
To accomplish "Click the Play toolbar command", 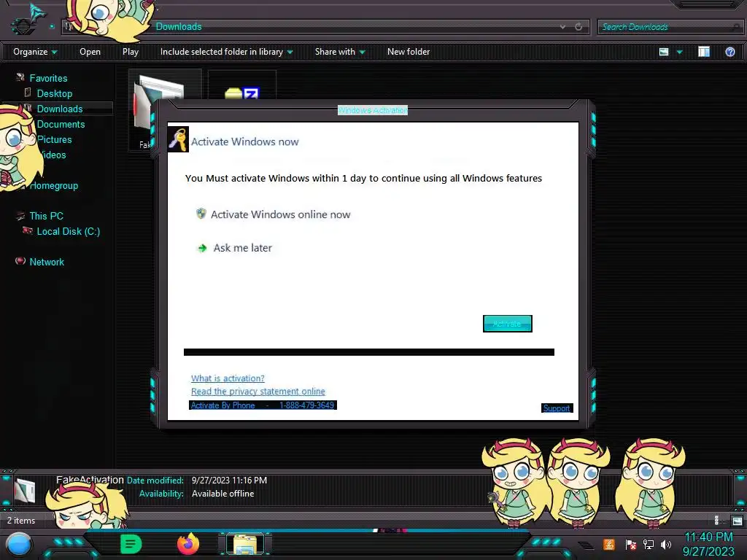I will [131, 52].
